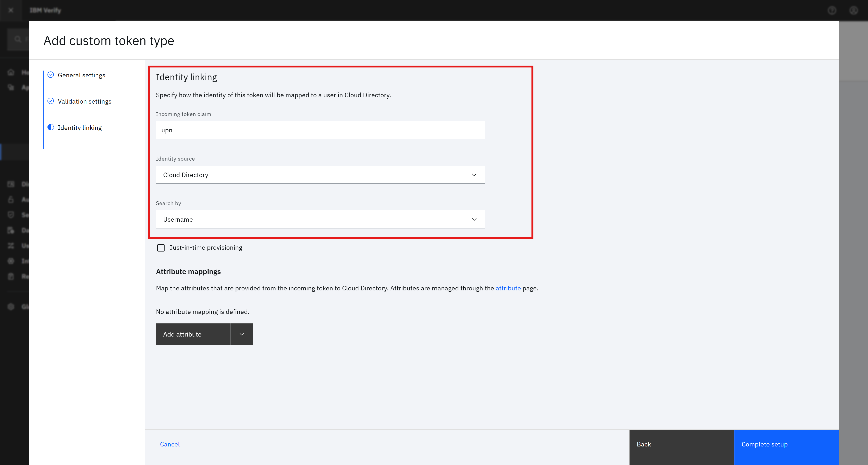Expand the Add attribute split-button arrow

[242, 334]
